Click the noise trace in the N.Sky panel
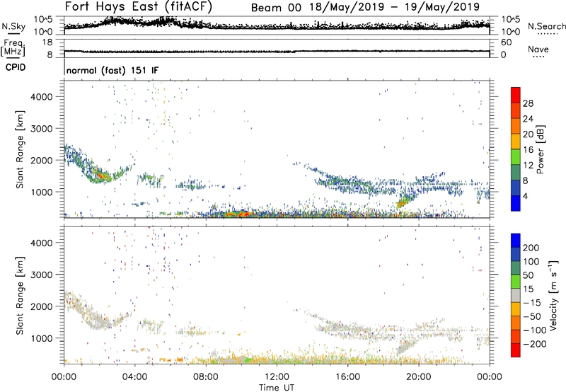Viewport: 566px width, 392px height. (277, 25)
